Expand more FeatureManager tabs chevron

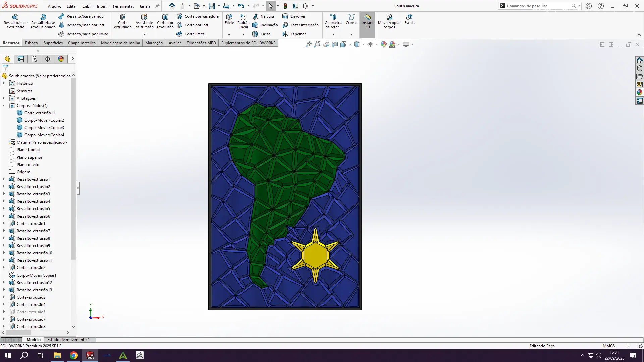point(72,59)
